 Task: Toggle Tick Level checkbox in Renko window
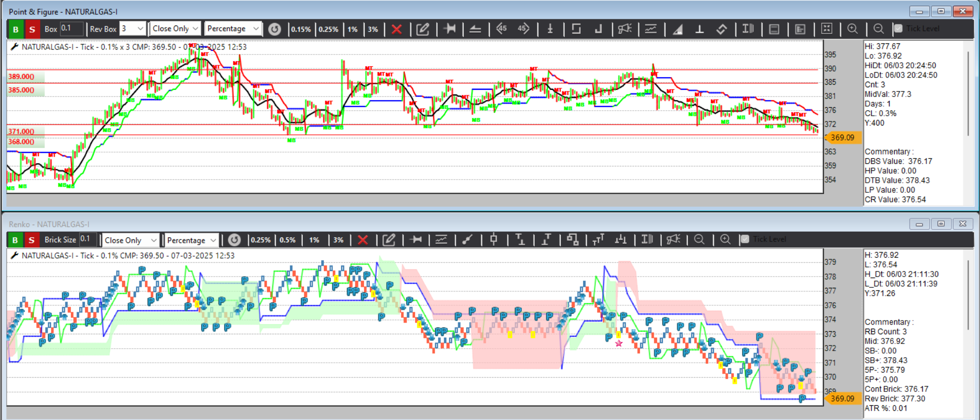pyautogui.click(x=745, y=239)
